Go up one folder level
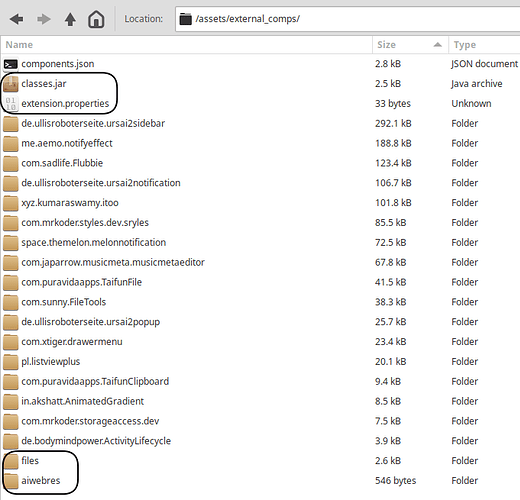 pyautogui.click(x=70, y=19)
